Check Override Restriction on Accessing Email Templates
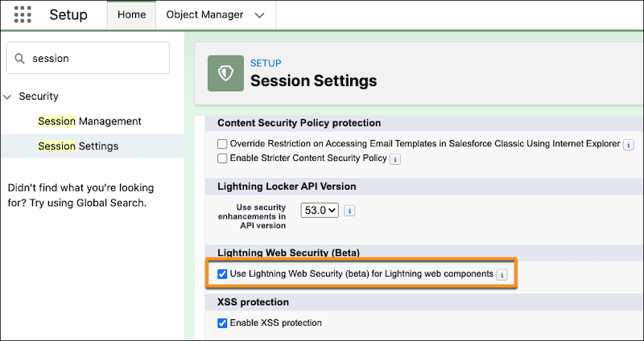Image resolution: width=644 pixels, height=341 pixels. tap(222, 144)
